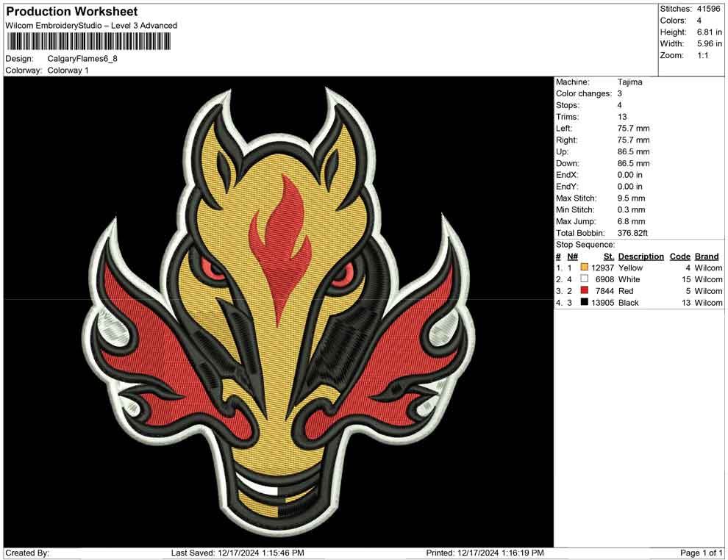Click the Machine value 'Tajima'
Viewport: 728px width, 560px height.
629,82
